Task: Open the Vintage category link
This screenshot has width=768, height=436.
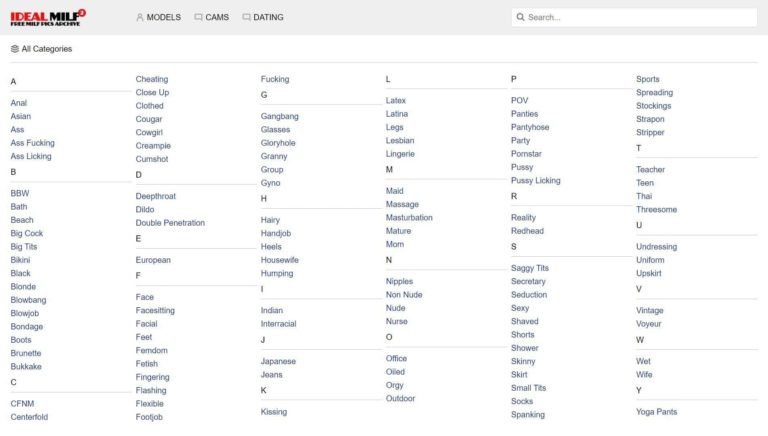Action: 649,311
